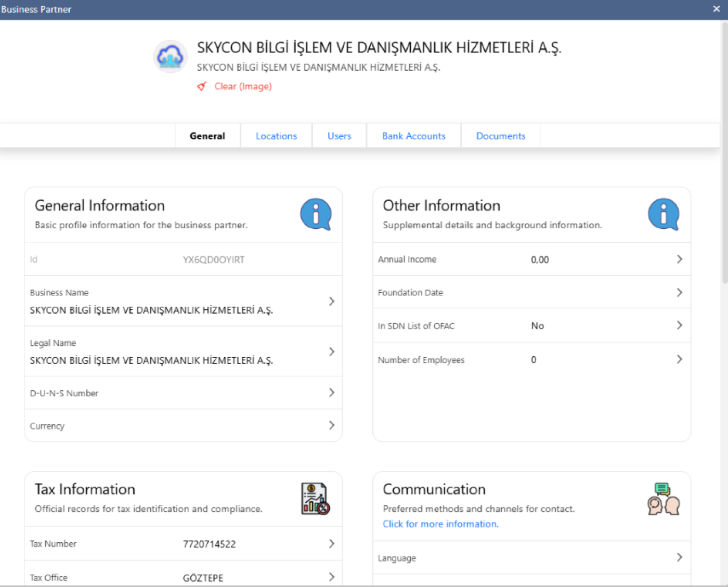The image size is (728, 587).
Task: Click the Id value YX6QD0OYIRT
Action: tap(213, 260)
